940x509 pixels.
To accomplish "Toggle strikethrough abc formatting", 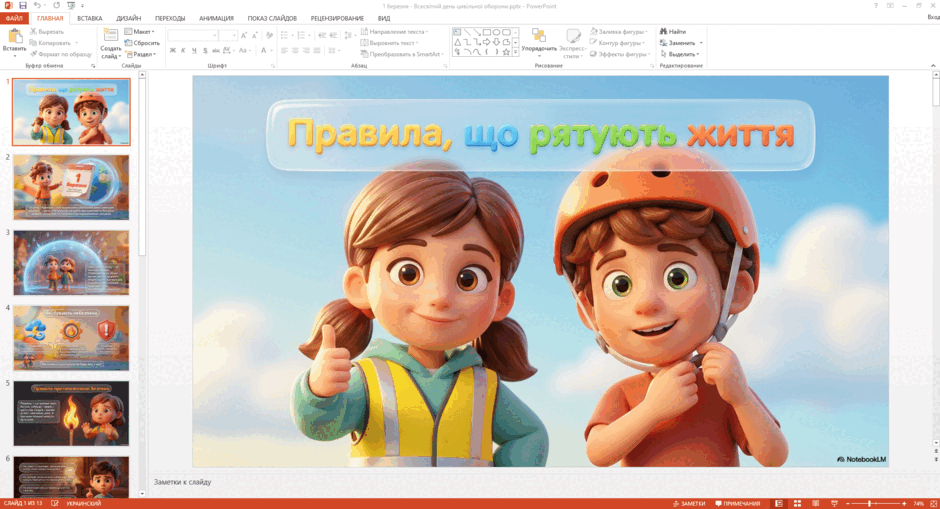I will [216, 50].
